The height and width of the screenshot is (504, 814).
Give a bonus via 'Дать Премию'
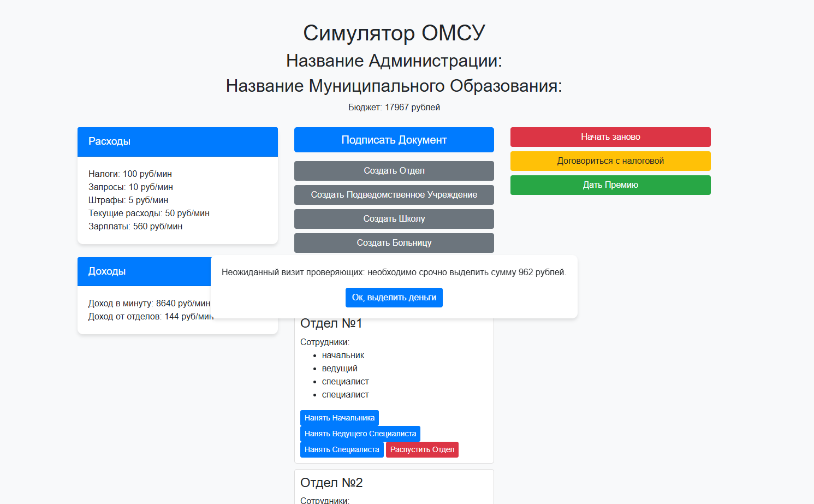tap(610, 185)
